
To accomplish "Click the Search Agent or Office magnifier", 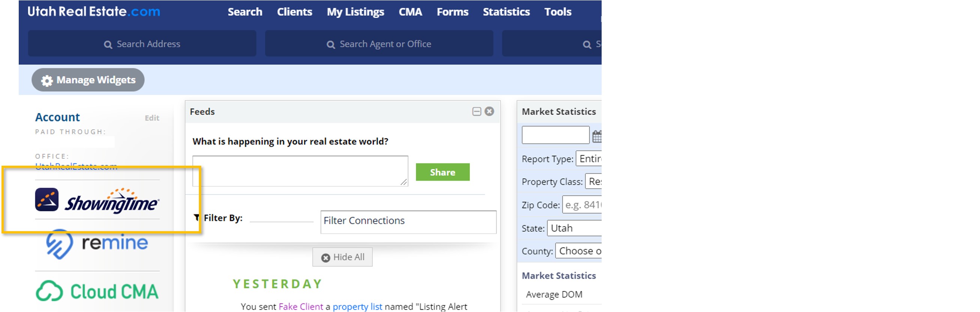I will click(x=330, y=45).
